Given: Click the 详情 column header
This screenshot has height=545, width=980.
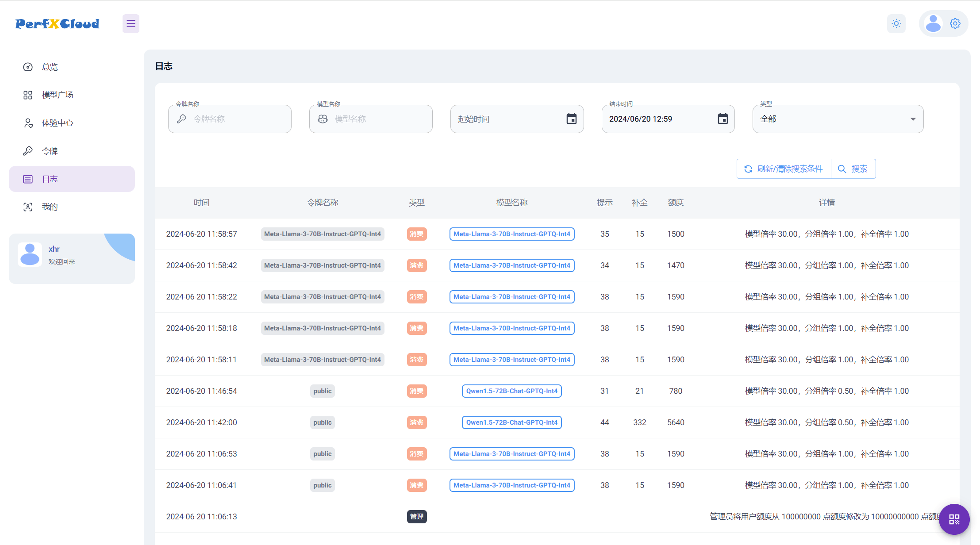Looking at the screenshot, I should 827,202.
